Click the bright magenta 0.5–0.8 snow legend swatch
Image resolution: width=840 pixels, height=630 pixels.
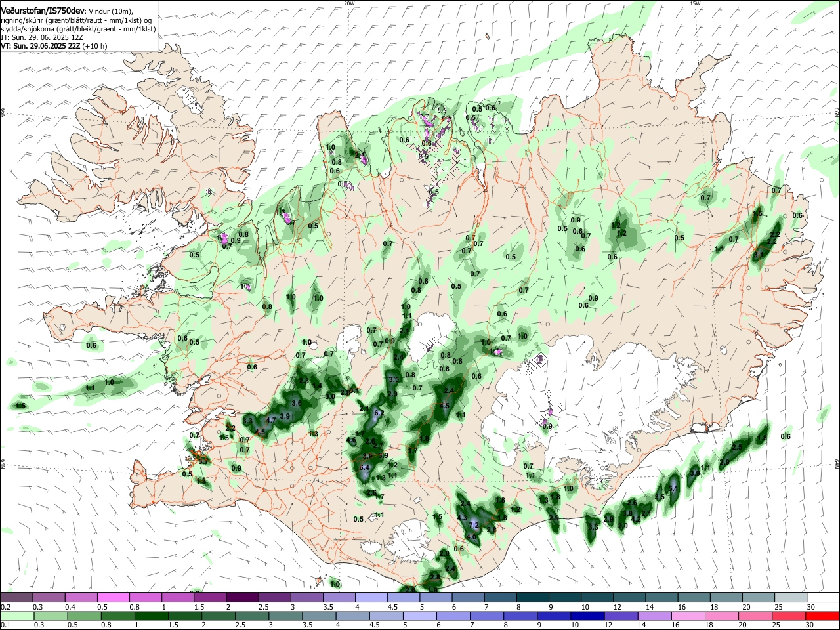tap(113, 597)
